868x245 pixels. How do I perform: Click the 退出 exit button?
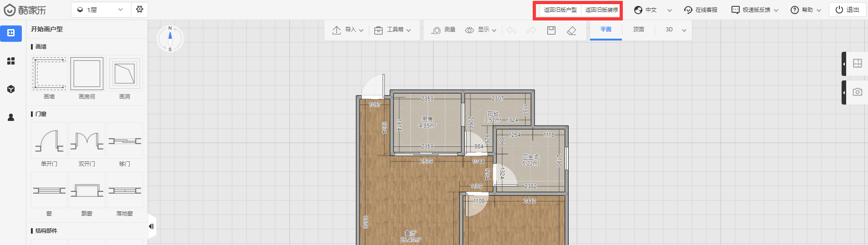coord(848,10)
